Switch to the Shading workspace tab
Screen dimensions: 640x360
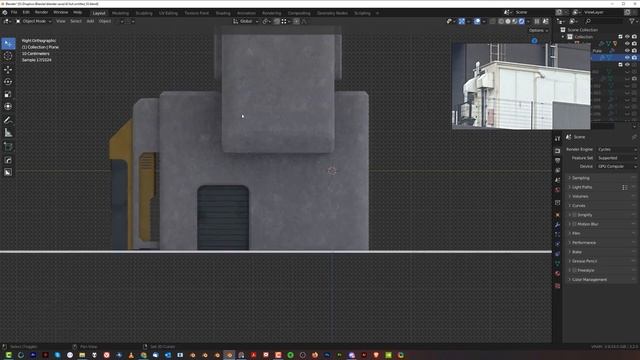[x=223, y=13]
